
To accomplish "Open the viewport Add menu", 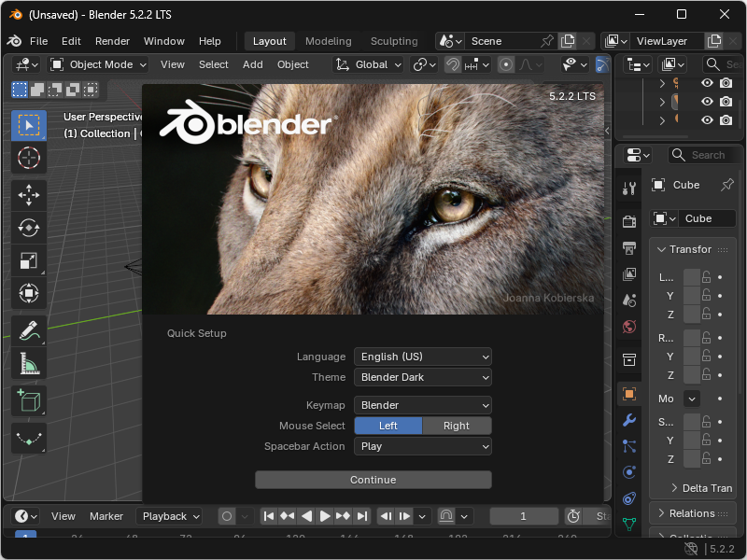I will (252, 64).
